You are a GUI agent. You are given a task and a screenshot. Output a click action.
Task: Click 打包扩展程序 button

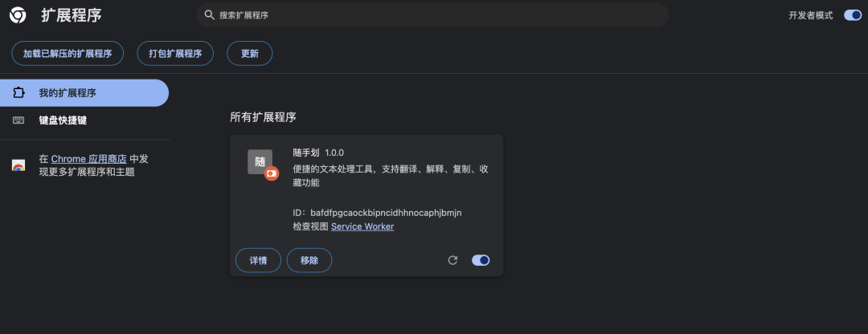tap(175, 54)
